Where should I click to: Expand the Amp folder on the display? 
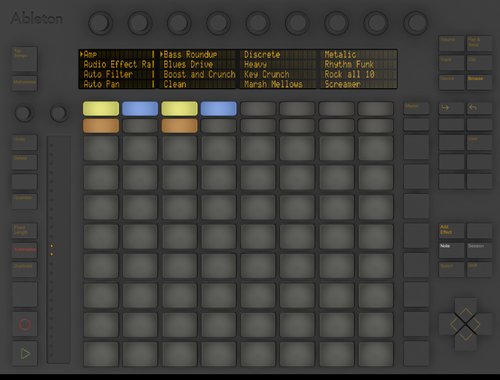click(89, 54)
